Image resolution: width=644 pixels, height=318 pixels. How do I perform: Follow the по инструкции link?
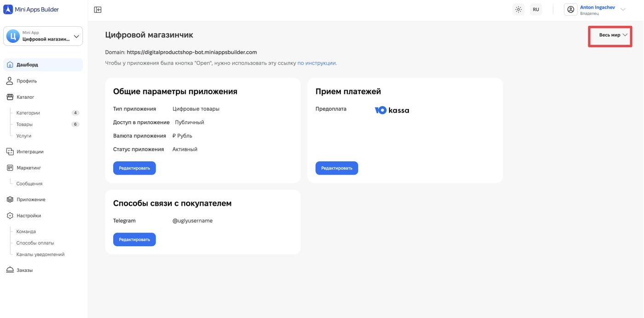point(317,63)
